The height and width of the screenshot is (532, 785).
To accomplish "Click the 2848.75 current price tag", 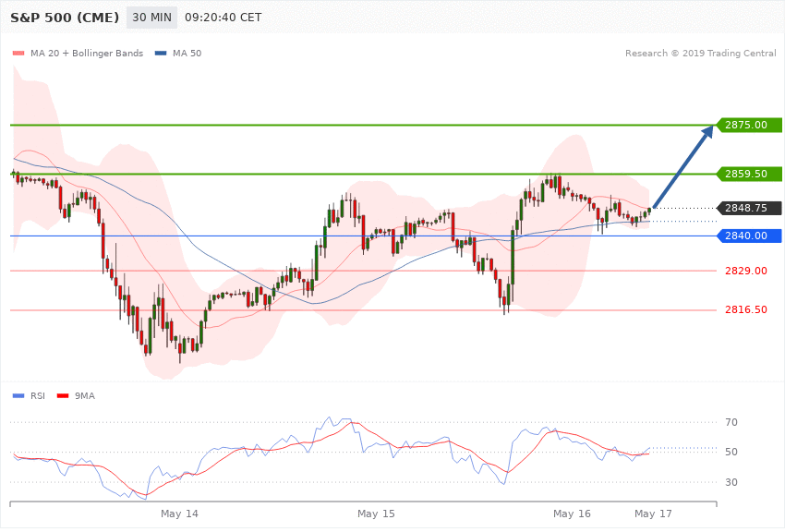I will click(x=749, y=208).
